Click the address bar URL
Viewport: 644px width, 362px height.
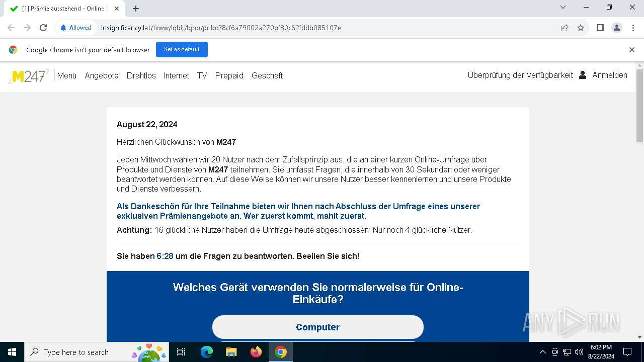pyautogui.click(x=221, y=28)
